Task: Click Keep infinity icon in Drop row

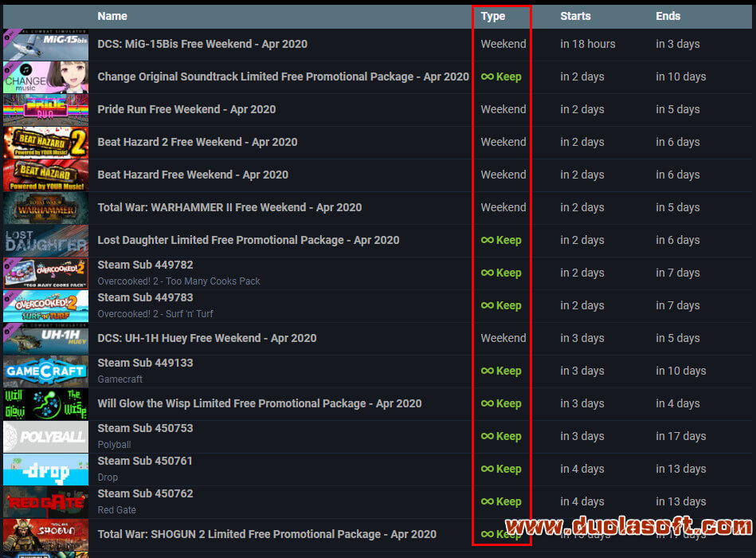Action: click(x=487, y=470)
